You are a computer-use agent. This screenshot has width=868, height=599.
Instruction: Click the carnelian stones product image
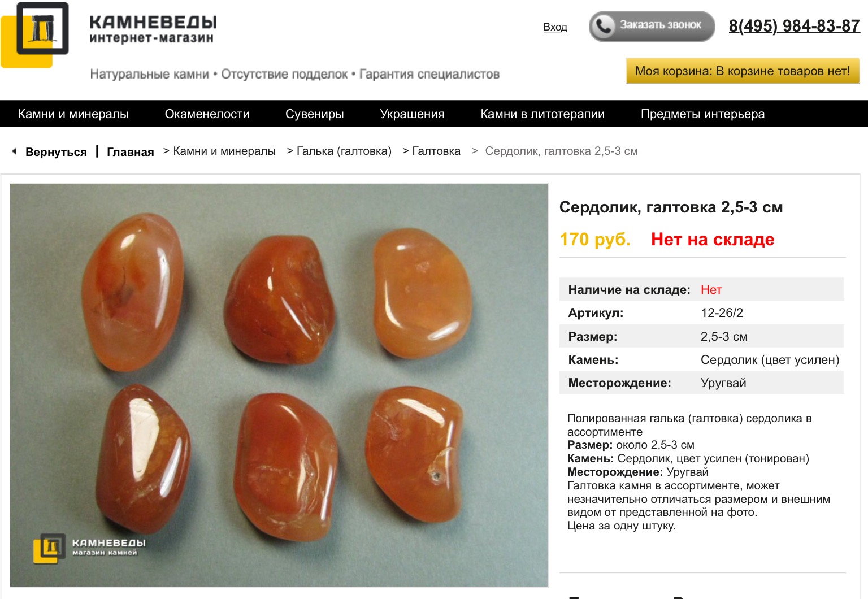pos(279,385)
